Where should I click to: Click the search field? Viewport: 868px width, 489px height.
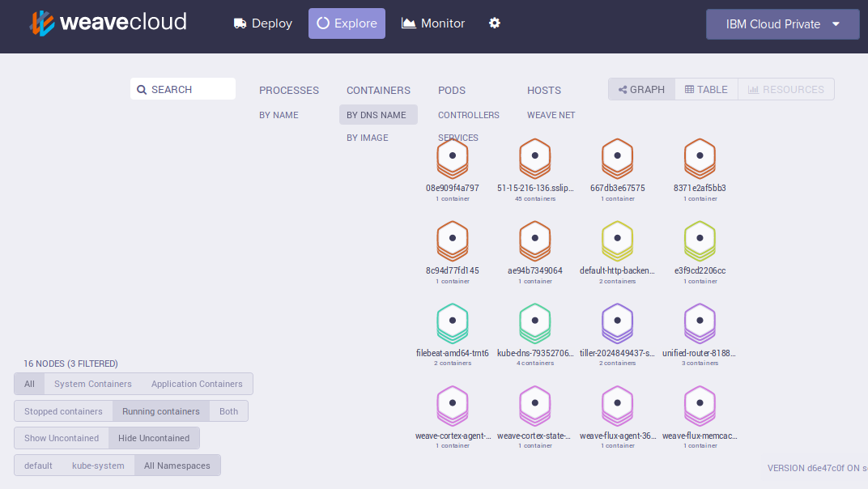(183, 89)
